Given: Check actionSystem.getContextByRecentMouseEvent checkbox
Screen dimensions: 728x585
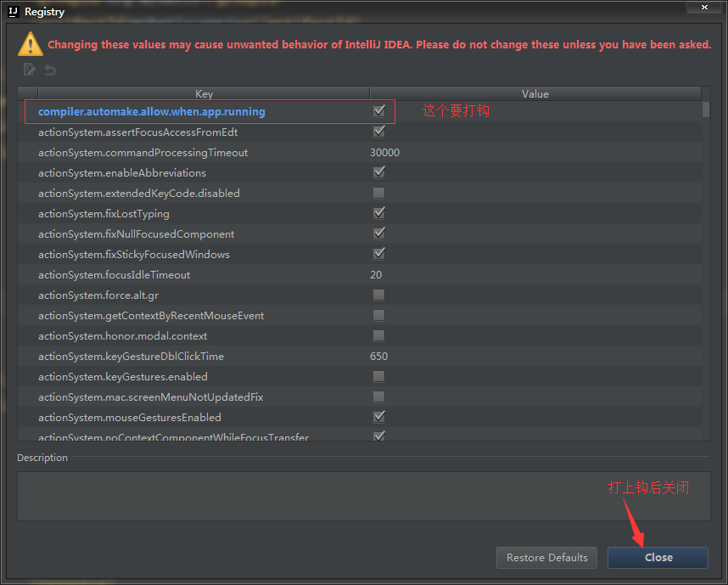Looking at the screenshot, I should click(x=379, y=315).
